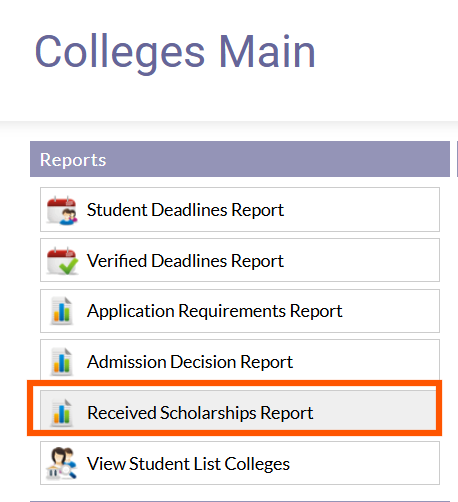Screen dimensions: 458x502
Task: Click the Reports section header bar
Action: click(240, 159)
